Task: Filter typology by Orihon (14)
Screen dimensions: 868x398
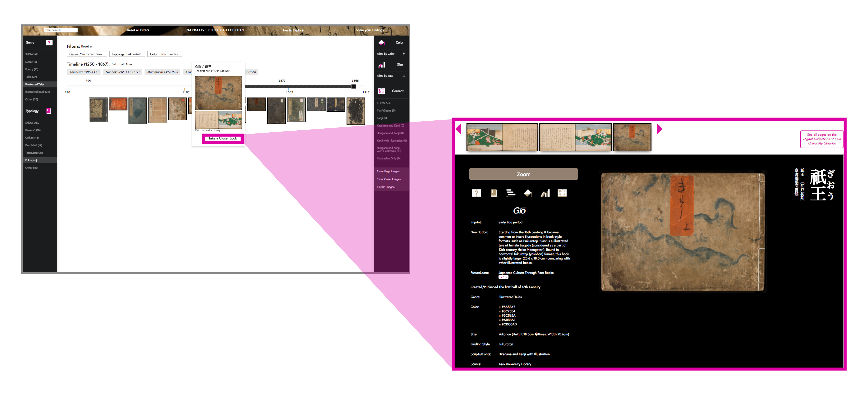Action: [32, 138]
